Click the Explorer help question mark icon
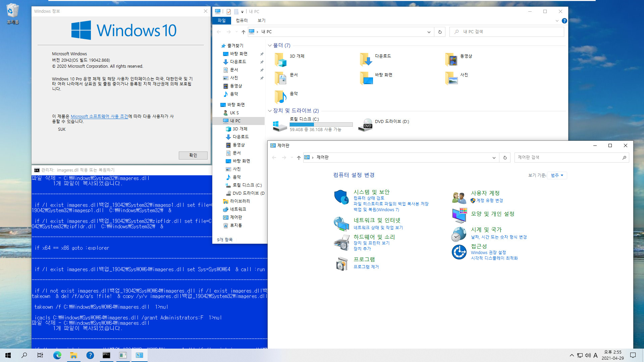Image resolution: width=644 pixels, height=362 pixels. [565, 21]
